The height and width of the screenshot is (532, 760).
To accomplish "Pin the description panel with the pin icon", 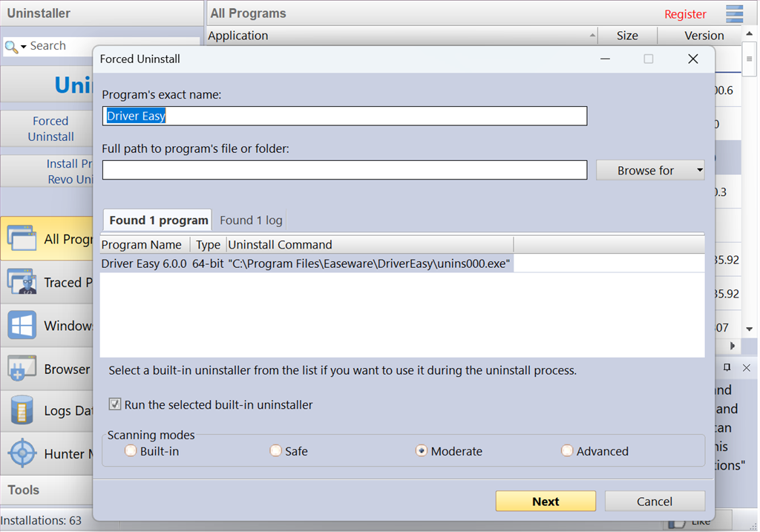I will pos(727,367).
